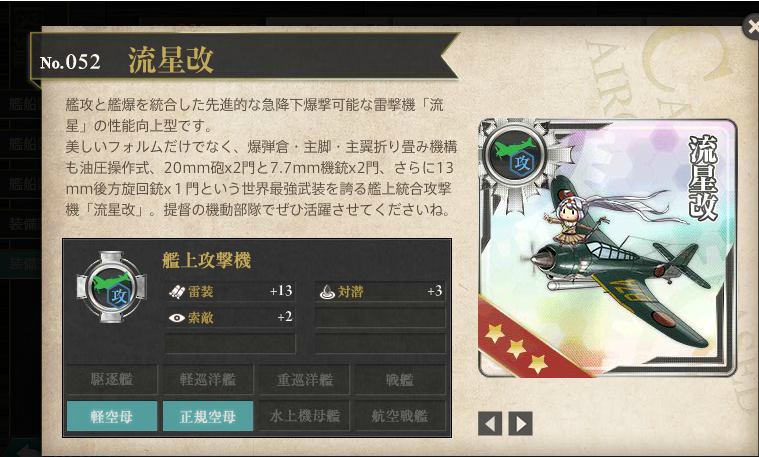The image size is (759, 457).
Task: Close the equipment detail popup with X
Action: click(751, 27)
